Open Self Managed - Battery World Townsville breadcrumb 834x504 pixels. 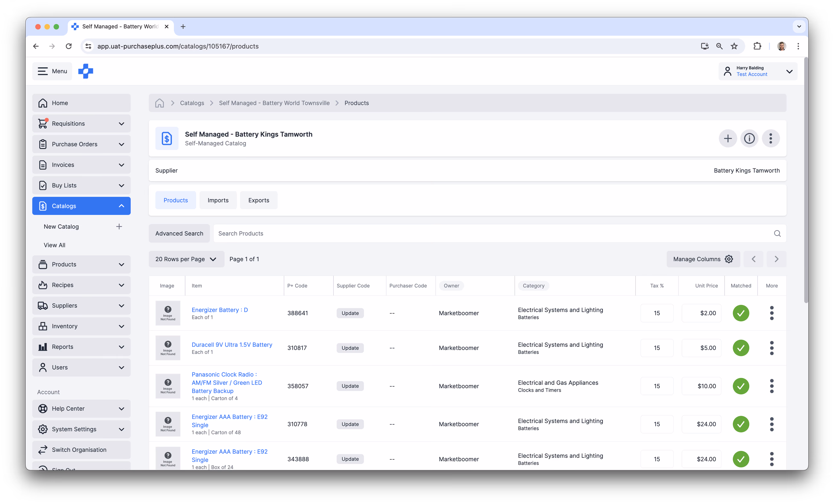(x=274, y=103)
